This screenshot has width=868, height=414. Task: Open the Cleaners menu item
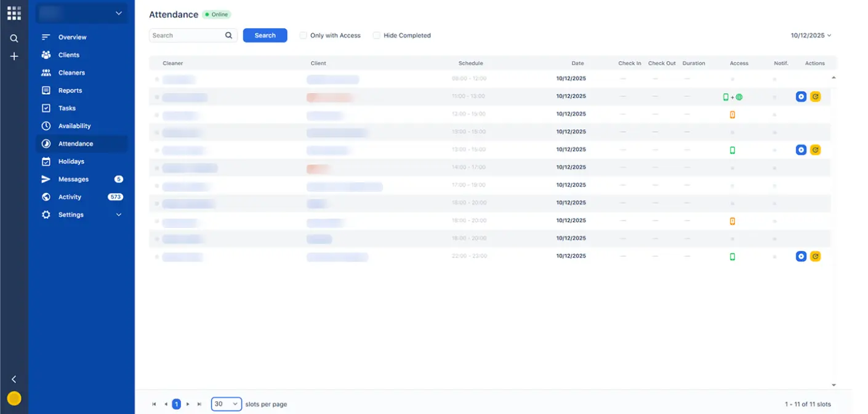tap(71, 73)
